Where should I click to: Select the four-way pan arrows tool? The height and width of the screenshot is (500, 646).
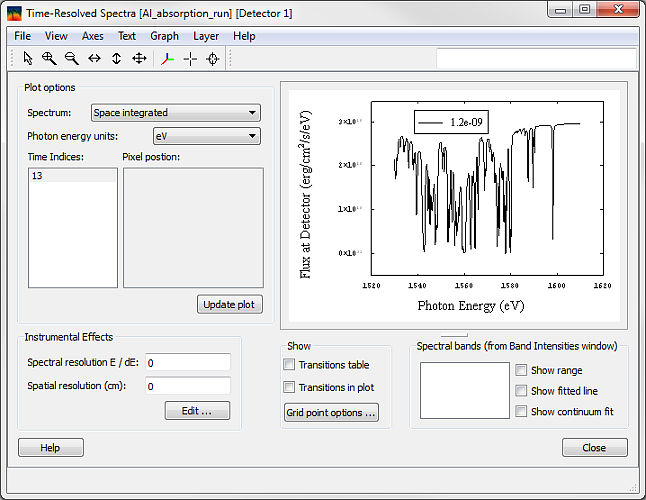[139, 59]
